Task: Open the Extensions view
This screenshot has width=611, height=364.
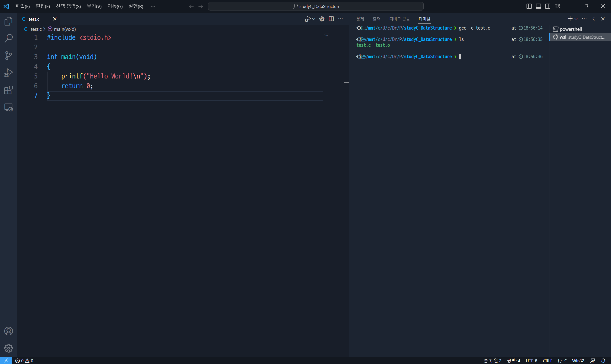Action: (9, 90)
